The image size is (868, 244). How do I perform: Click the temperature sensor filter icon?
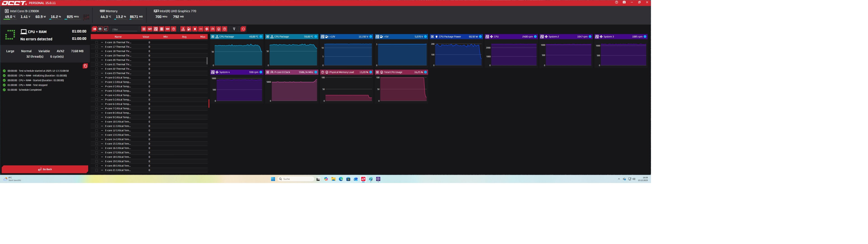click(x=183, y=29)
